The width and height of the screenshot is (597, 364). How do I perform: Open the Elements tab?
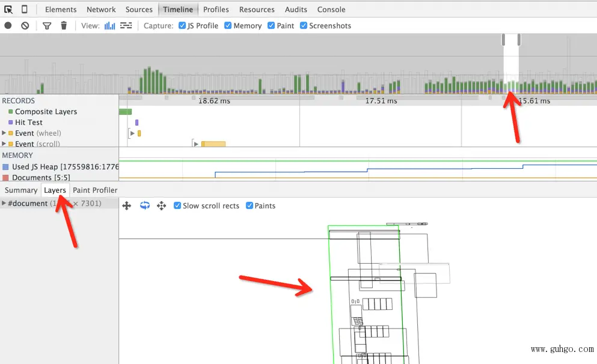(x=61, y=9)
